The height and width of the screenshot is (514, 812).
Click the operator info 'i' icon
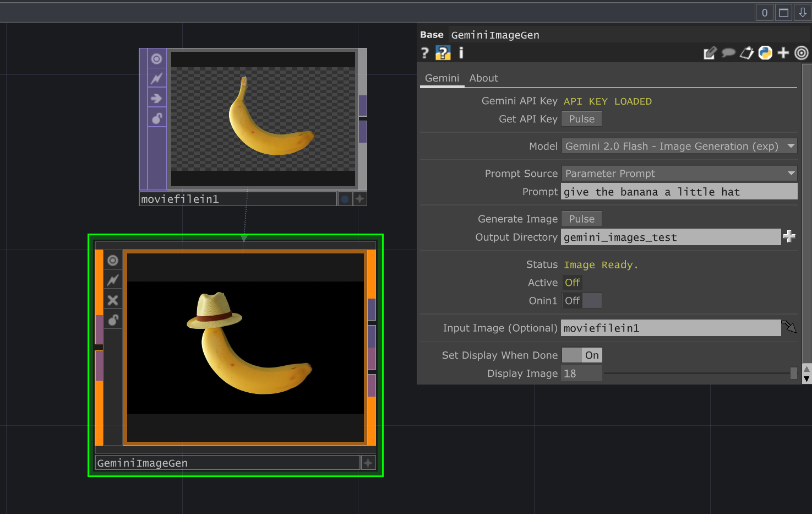[x=461, y=53]
